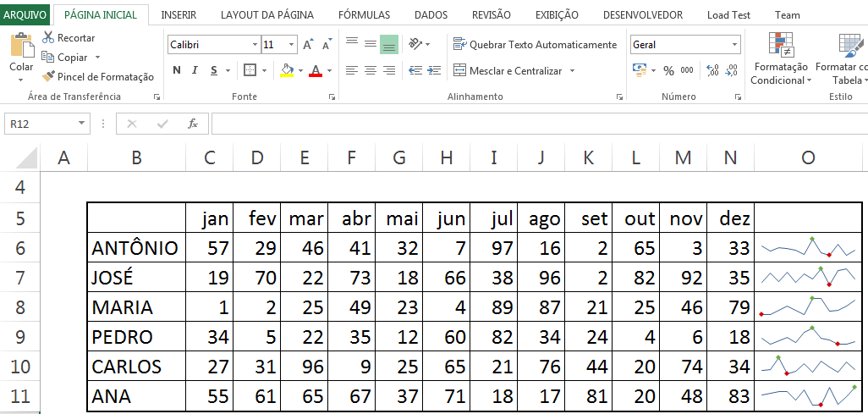
Task: Select row 8 header
Action: tap(20, 307)
